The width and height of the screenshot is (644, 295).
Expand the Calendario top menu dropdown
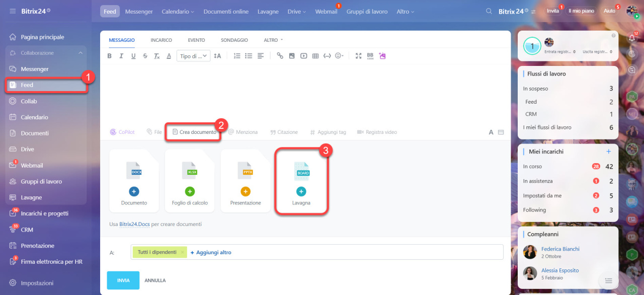[178, 12]
